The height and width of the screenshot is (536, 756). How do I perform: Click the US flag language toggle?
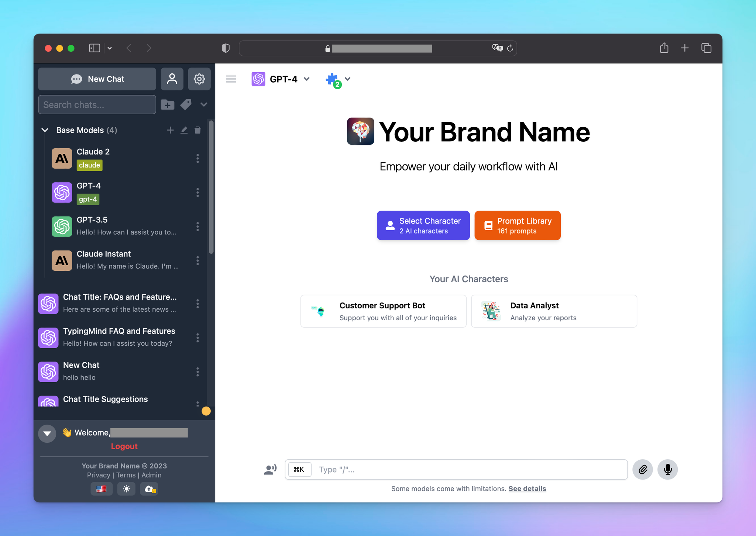pos(102,489)
